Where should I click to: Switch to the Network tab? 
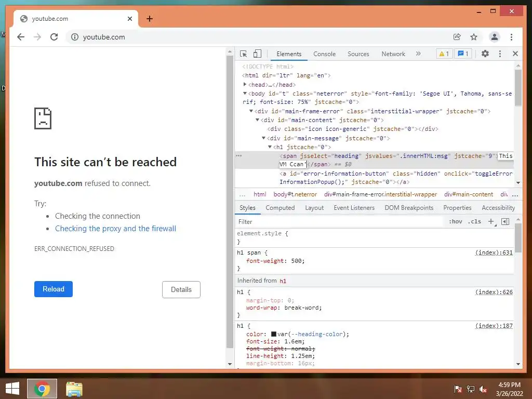click(x=393, y=54)
